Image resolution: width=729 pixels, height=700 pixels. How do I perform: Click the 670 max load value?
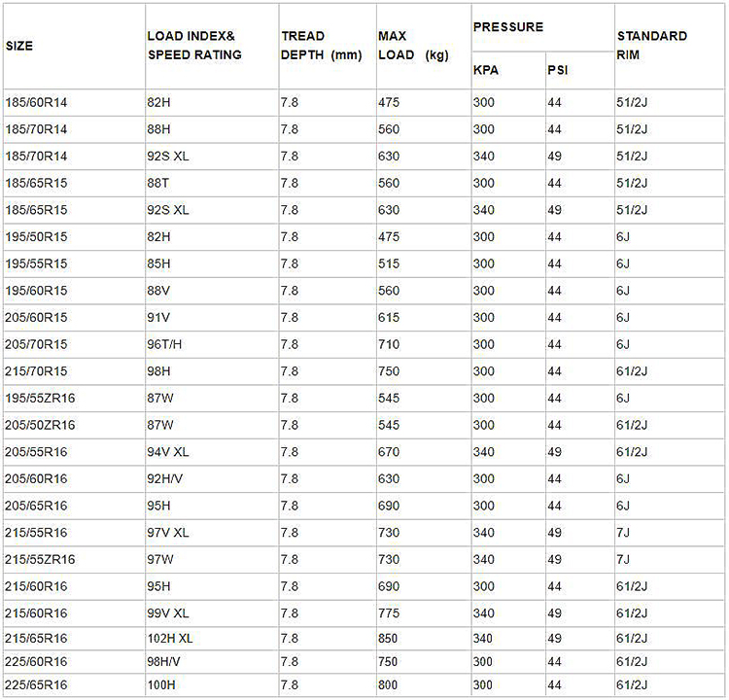pyautogui.click(x=389, y=452)
